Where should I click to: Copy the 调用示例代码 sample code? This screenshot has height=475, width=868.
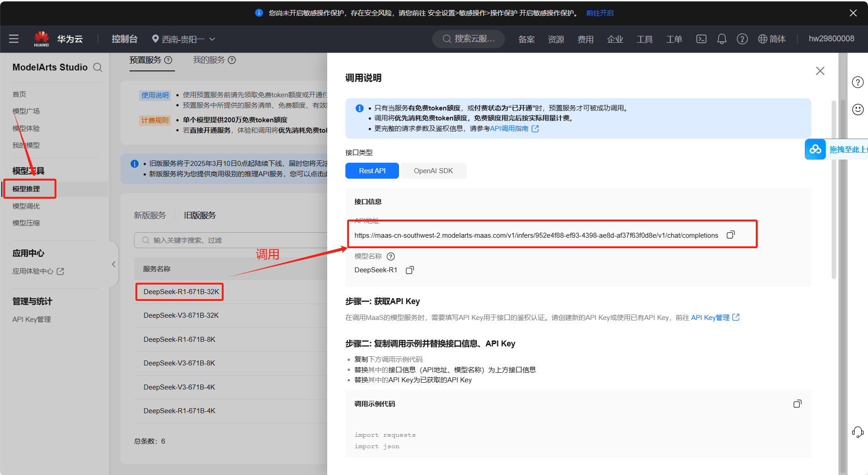pos(798,404)
